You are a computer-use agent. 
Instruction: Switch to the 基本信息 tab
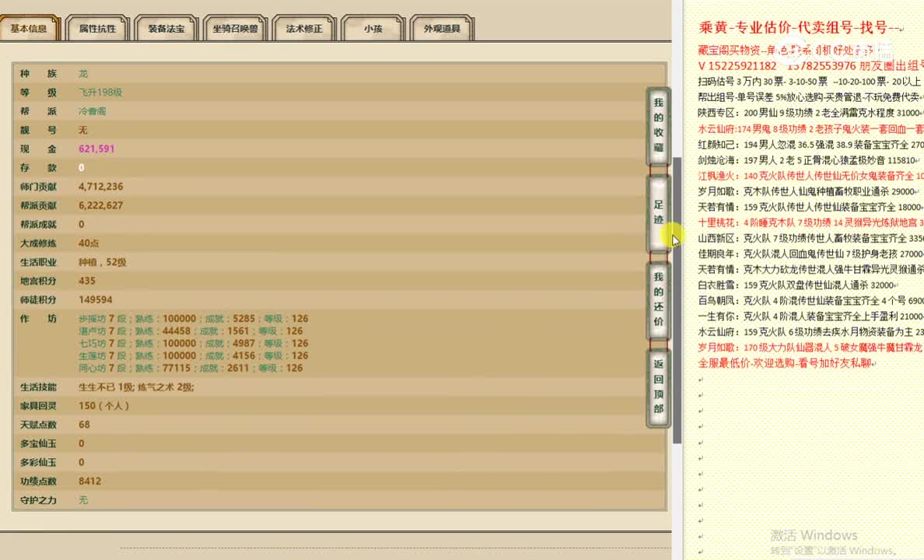(x=29, y=28)
